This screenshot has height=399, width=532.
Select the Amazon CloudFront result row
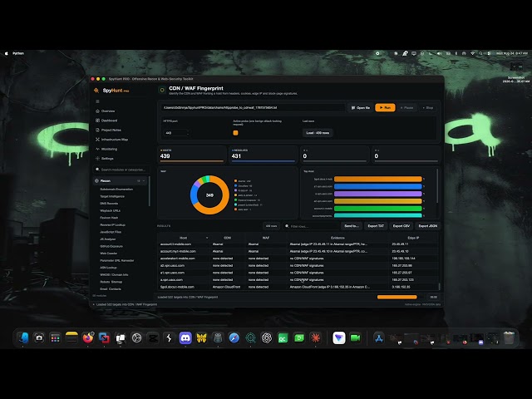click(x=298, y=287)
